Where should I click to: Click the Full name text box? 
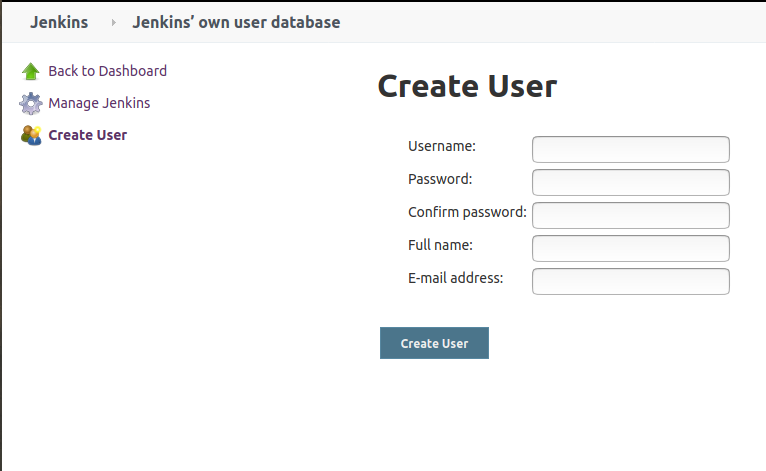pos(630,248)
